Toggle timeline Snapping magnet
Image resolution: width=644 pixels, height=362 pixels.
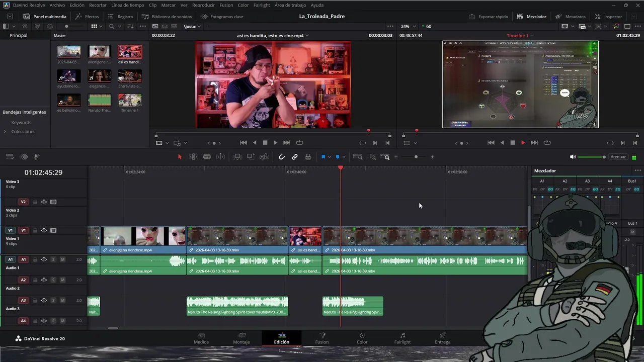tap(282, 157)
